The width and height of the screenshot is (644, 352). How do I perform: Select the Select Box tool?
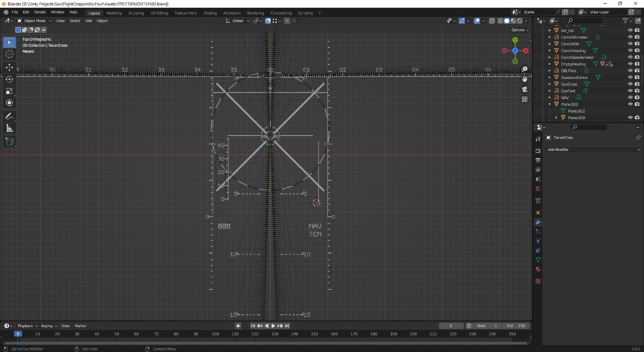[x=9, y=42]
